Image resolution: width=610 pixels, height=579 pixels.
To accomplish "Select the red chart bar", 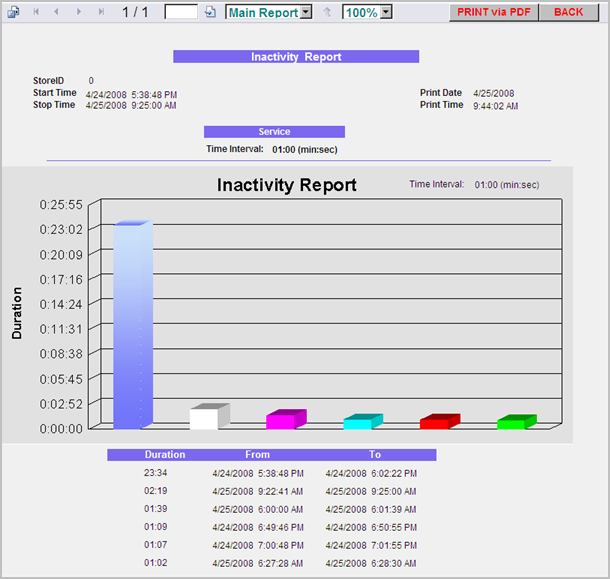I will click(440, 421).
